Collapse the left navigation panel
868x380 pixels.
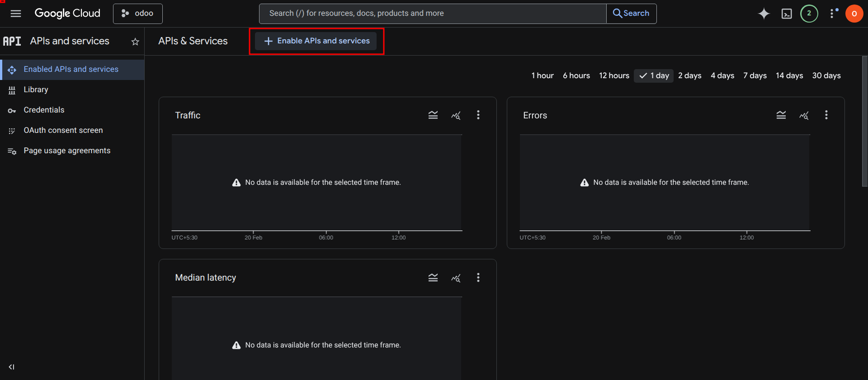coord(12,367)
